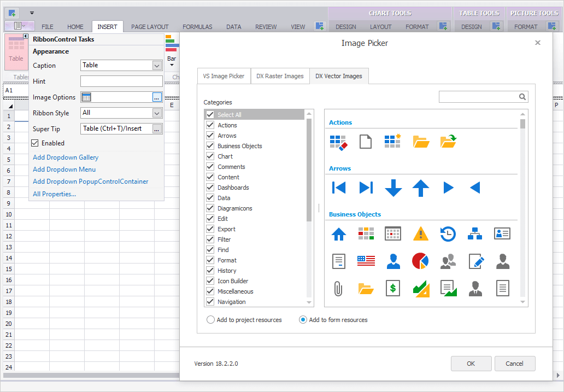Click the pie chart icon
The width and height of the screenshot is (564, 392).
pyautogui.click(x=420, y=261)
